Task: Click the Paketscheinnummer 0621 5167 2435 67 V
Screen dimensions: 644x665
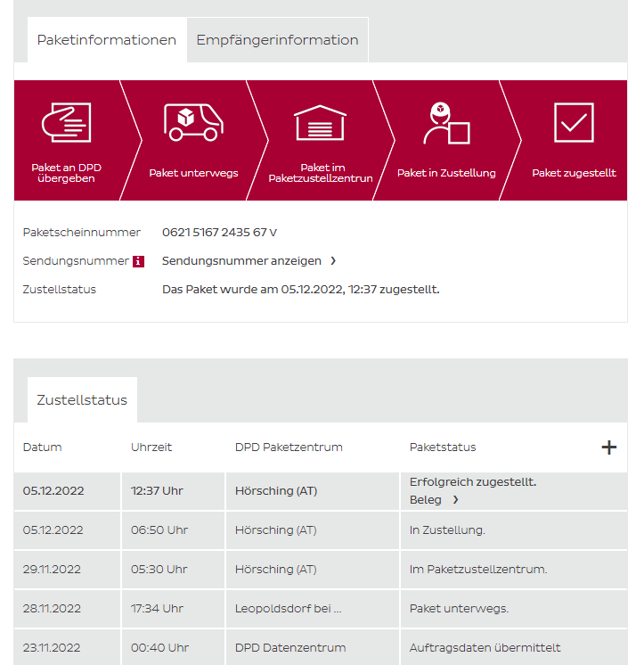Action: 219,233
